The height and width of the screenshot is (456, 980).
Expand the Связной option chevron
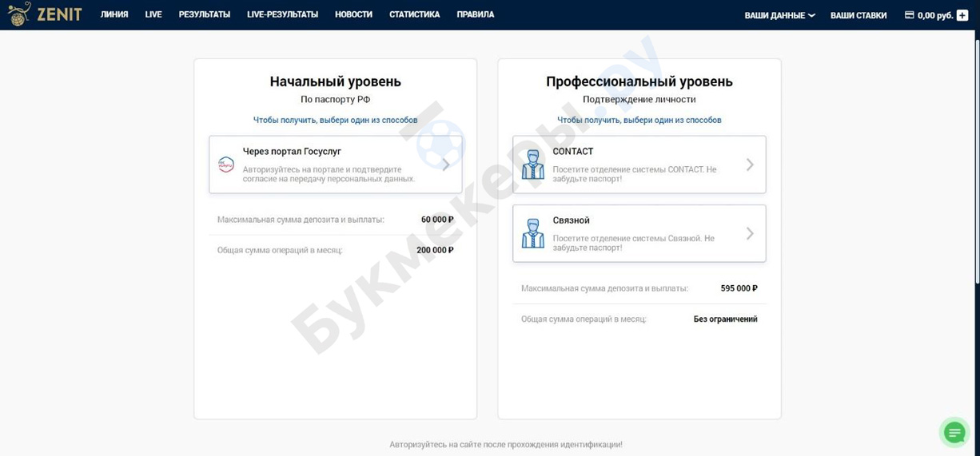click(x=750, y=233)
